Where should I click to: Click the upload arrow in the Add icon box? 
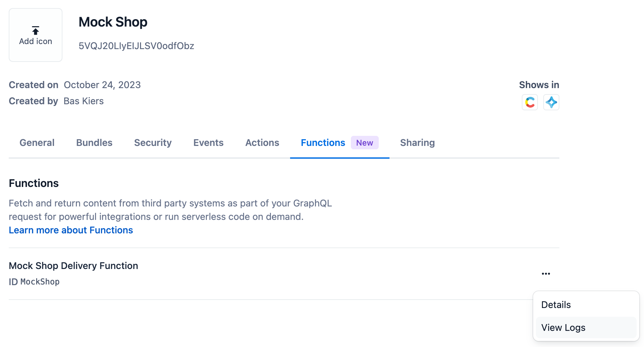pyautogui.click(x=36, y=31)
